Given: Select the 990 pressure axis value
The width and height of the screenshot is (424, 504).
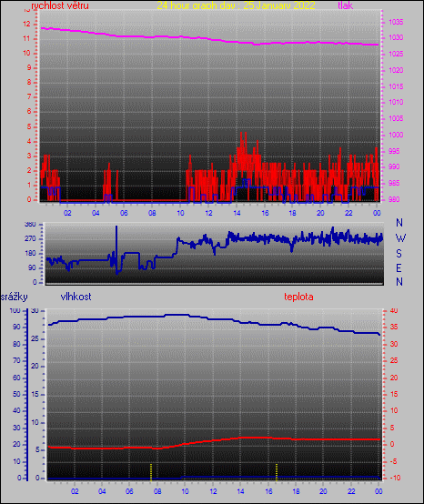Looking at the screenshot, I should click(394, 166).
